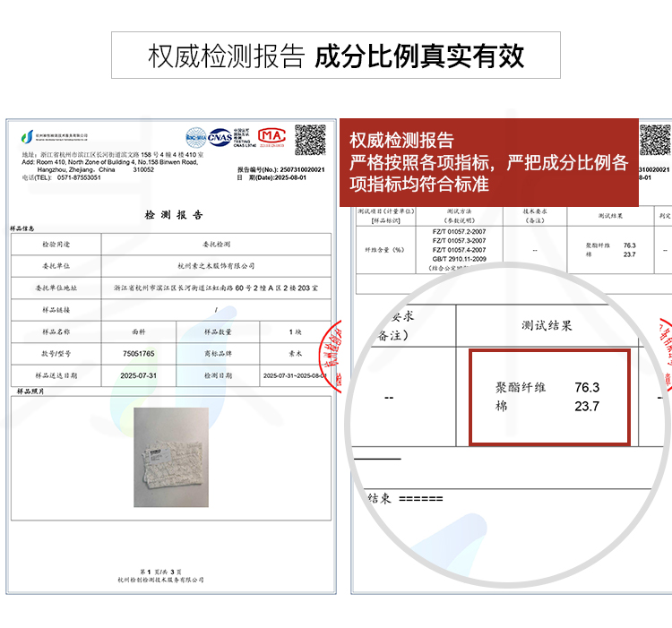Click the page number '第 1 页/共 3 页'
The width and height of the screenshot is (672, 628).
coord(160,572)
